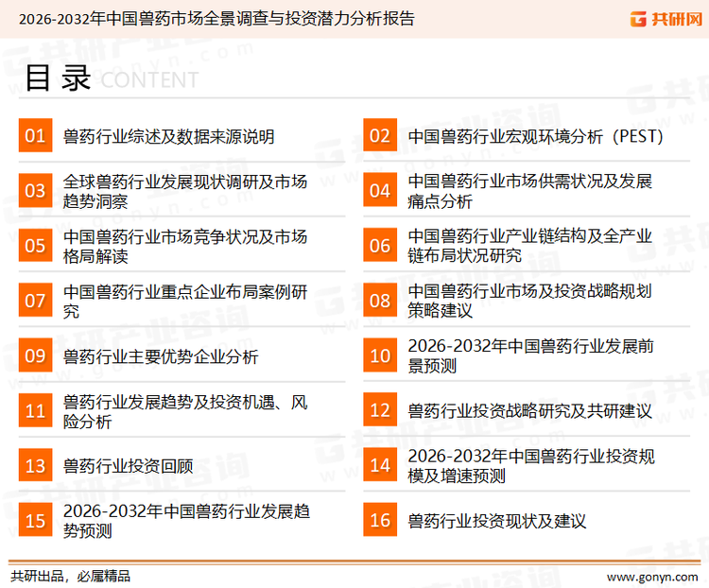Select 中国兽药行业市场及投资战略规划策略建议 entry
Screen dimensions: 709x588
(530, 301)
